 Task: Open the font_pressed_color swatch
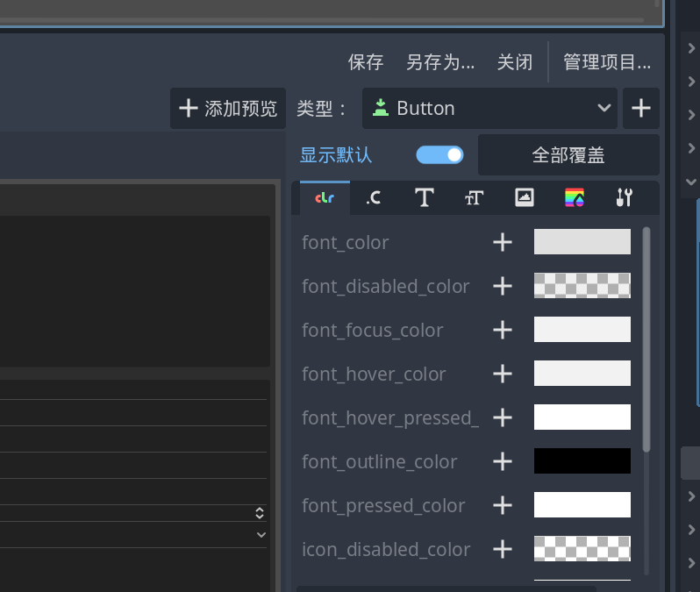coord(582,504)
